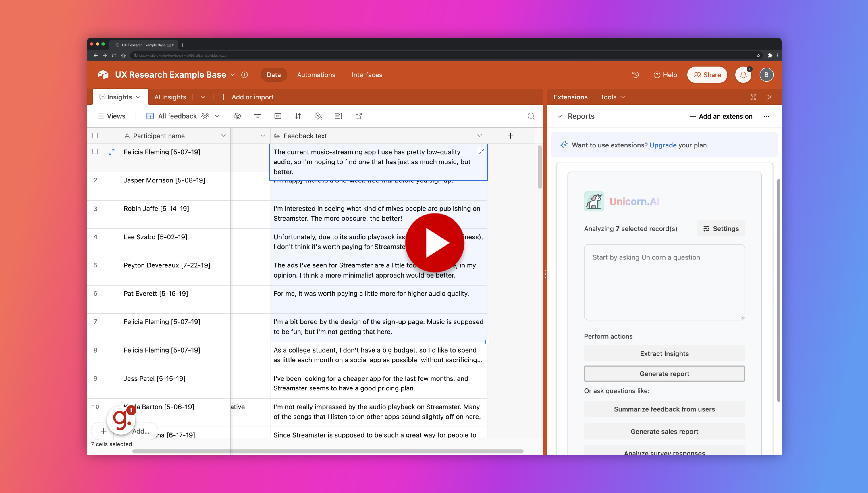The width and height of the screenshot is (868, 493).
Task: Switch to the Data tab
Action: pyautogui.click(x=273, y=75)
